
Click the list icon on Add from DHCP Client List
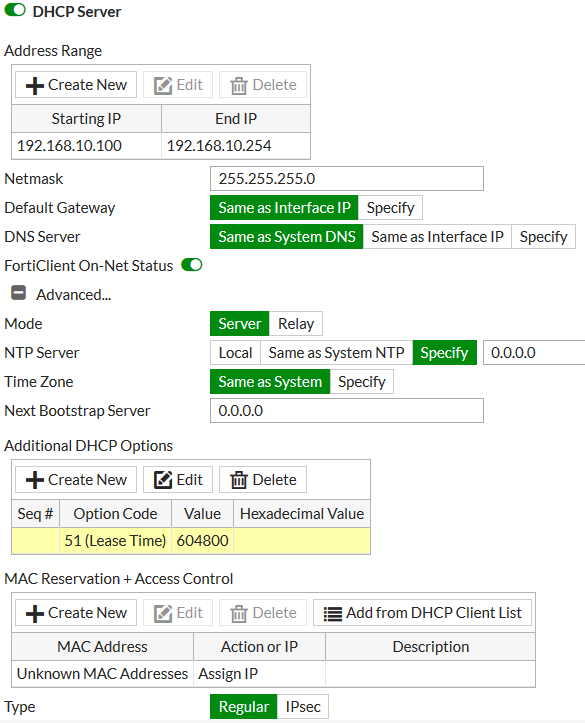pyautogui.click(x=332, y=614)
